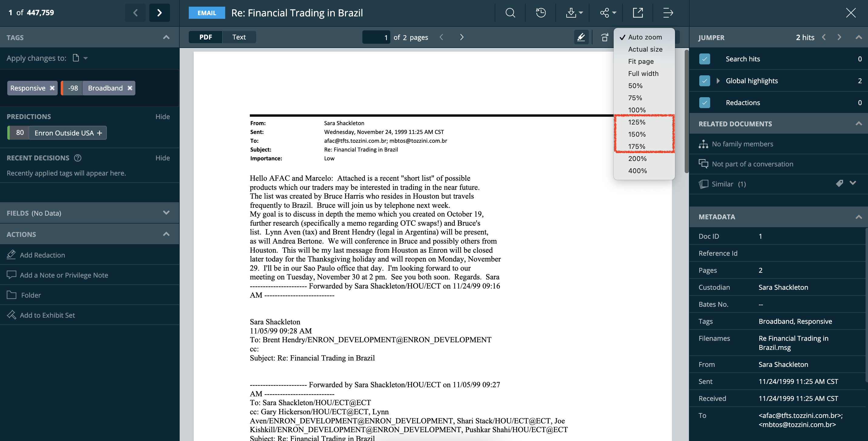Remove the Responsive tag

click(x=52, y=88)
